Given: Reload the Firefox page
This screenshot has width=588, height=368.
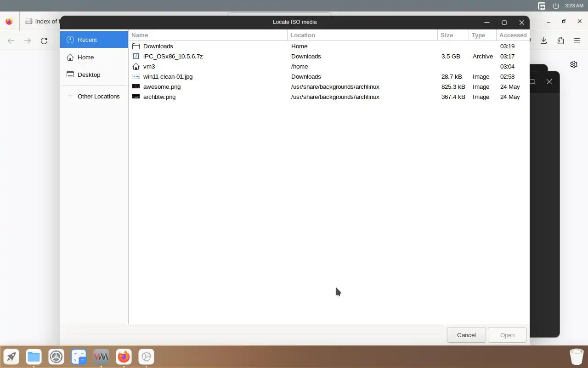Looking at the screenshot, I should [44, 40].
